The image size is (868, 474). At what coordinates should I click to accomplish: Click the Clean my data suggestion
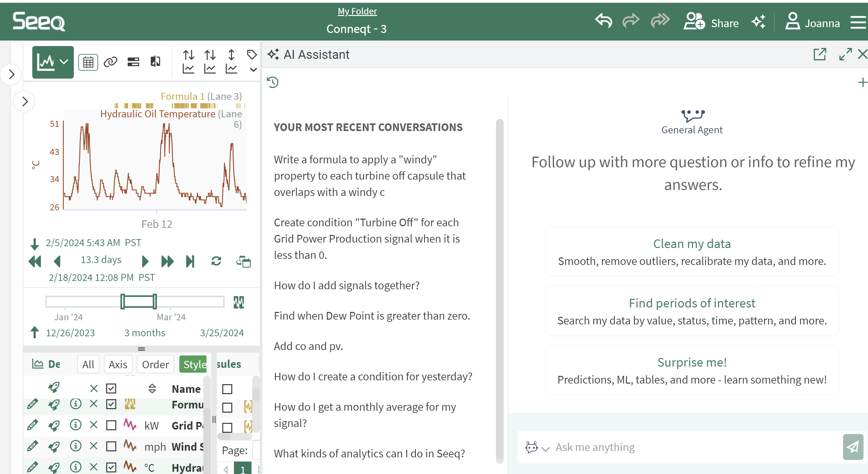coord(692,251)
